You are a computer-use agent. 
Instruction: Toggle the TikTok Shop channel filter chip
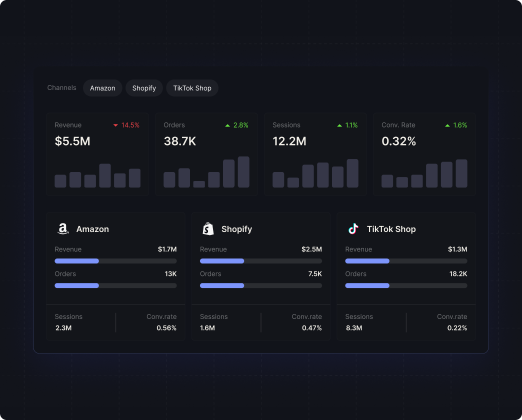(192, 88)
